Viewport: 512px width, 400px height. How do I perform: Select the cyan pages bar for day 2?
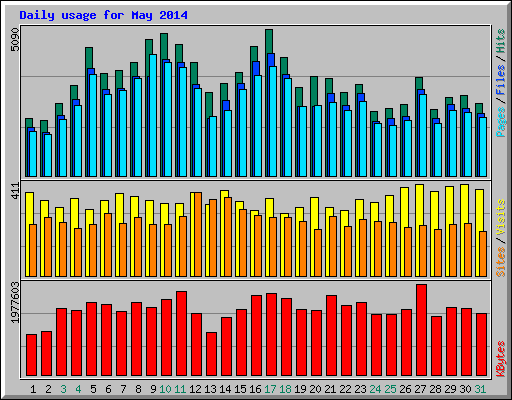[48, 155]
